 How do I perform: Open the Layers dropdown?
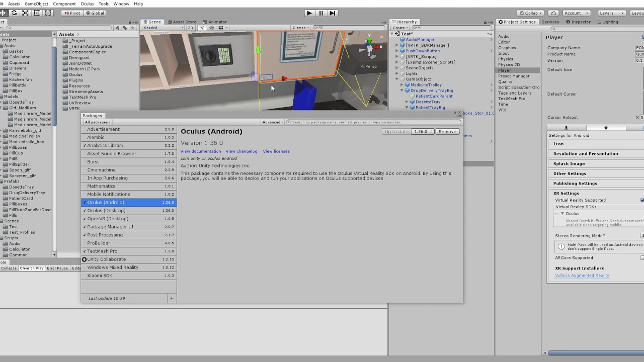point(611,13)
